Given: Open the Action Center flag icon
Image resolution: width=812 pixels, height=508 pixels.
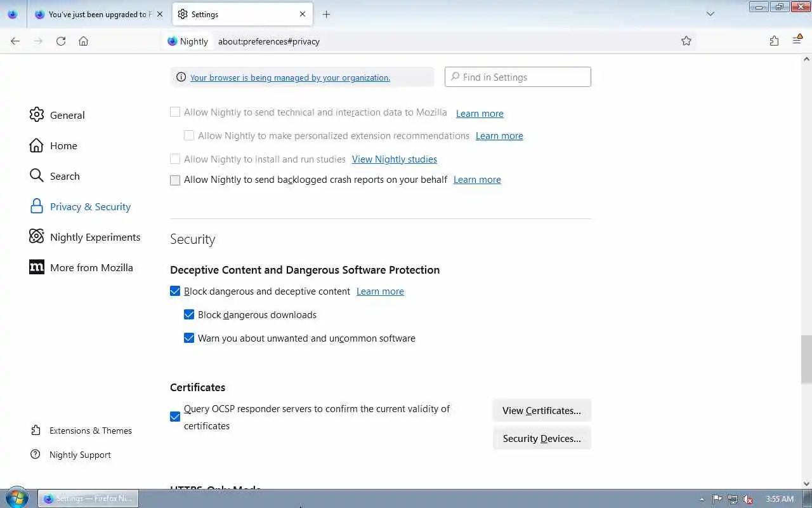Looking at the screenshot, I should pyautogui.click(x=717, y=499).
